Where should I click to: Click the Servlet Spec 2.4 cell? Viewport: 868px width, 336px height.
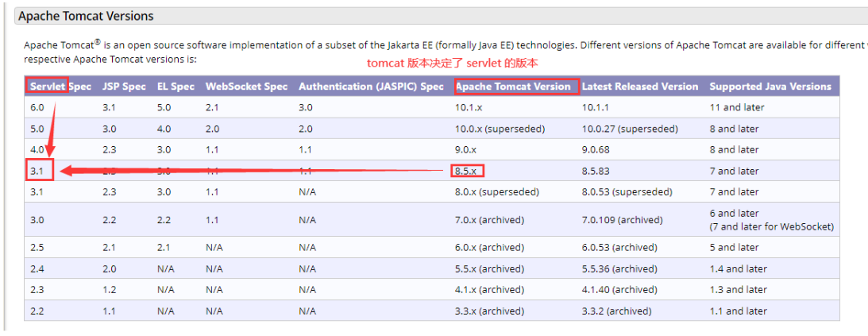point(37,268)
